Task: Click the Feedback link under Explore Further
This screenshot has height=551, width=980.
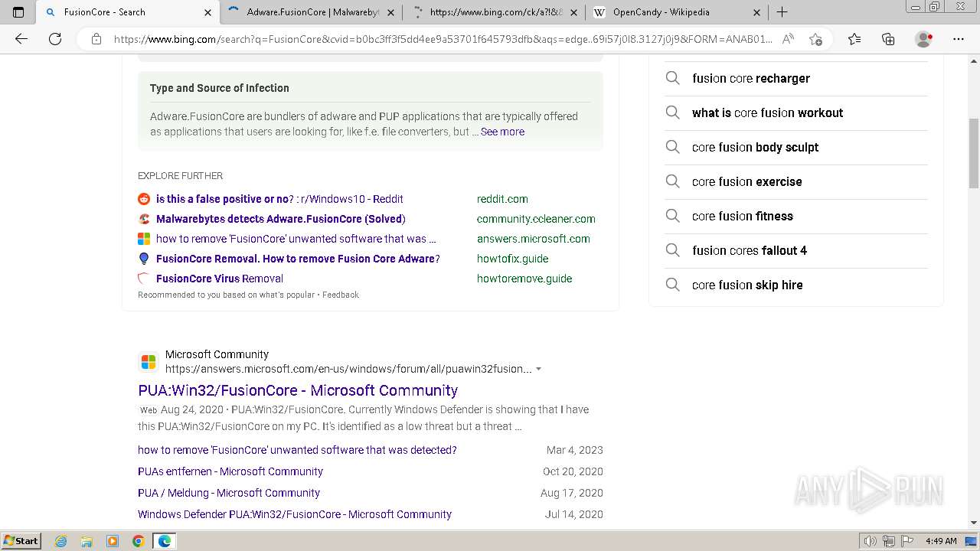Action: click(x=341, y=295)
